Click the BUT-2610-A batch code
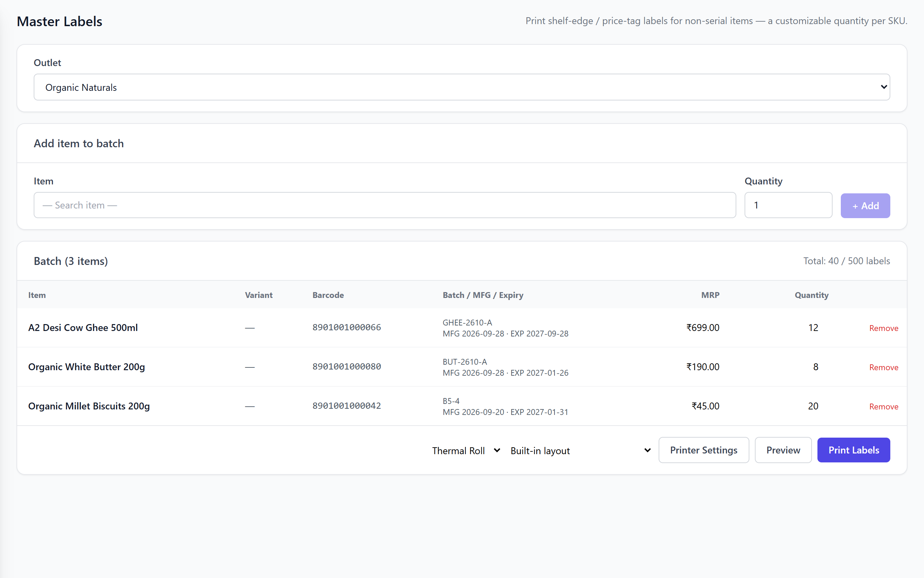Screen dimensions: 924x578 click(x=465, y=362)
